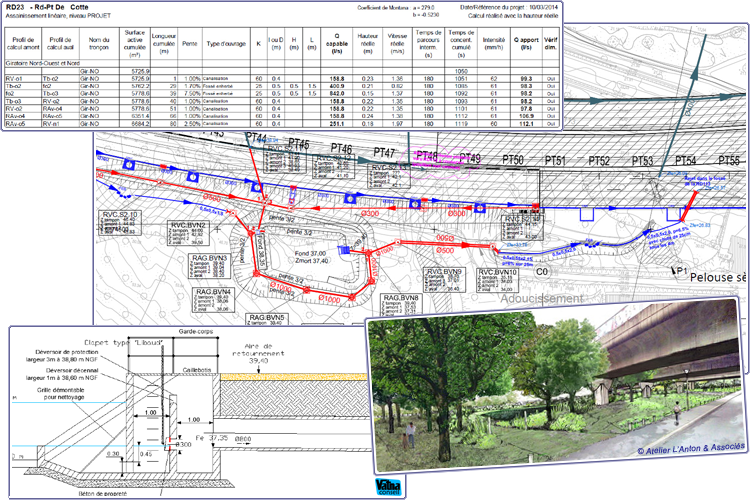Click the RVC.BVN9 label box
The image size is (750, 500).
pos(444,280)
